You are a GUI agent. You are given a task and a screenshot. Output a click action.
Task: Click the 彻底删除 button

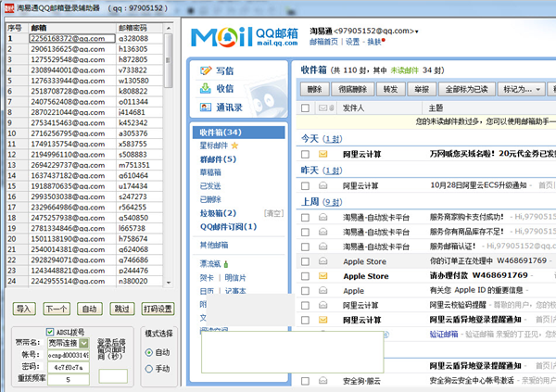(352, 89)
